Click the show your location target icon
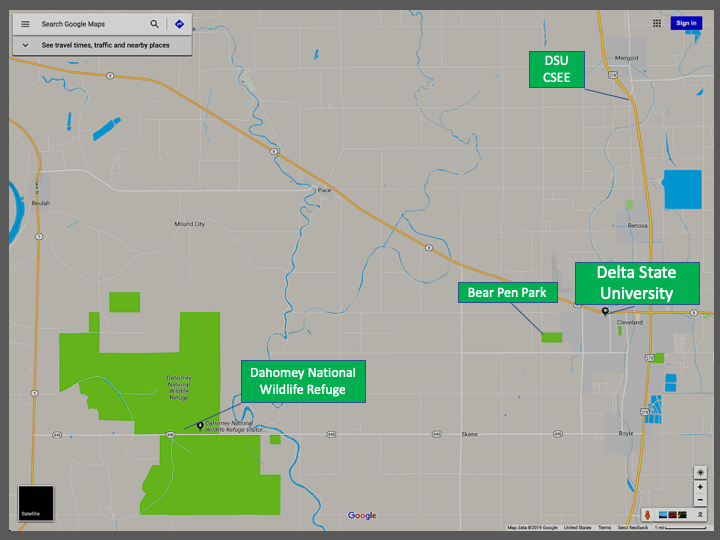This screenshot has width=720, height=540. (x=700, y=472)
